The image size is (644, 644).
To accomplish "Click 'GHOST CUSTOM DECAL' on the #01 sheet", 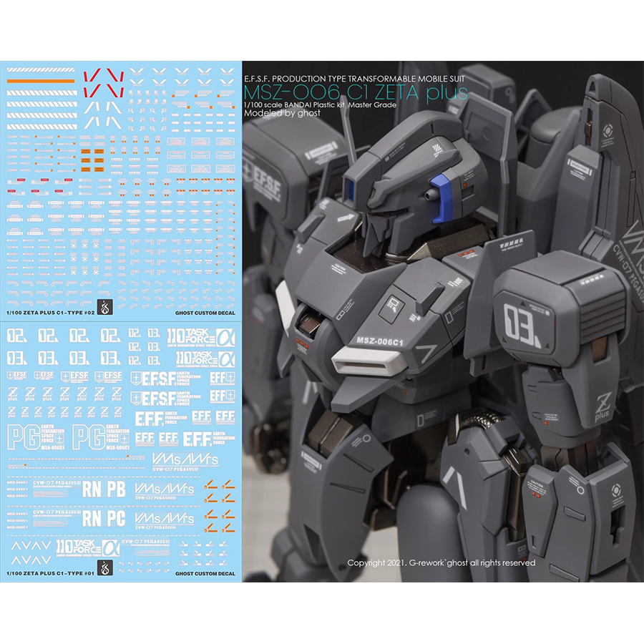I will click(205, 574).
